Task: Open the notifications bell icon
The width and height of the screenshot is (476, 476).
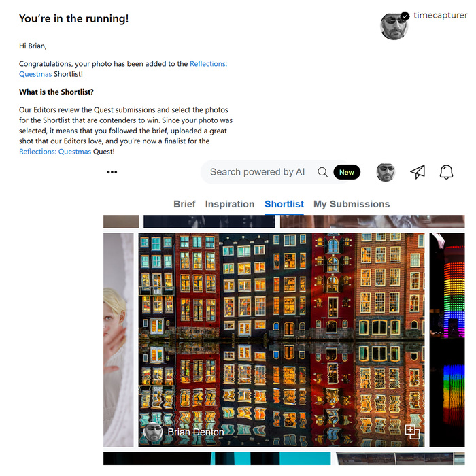Action: (x=446, y=172)
